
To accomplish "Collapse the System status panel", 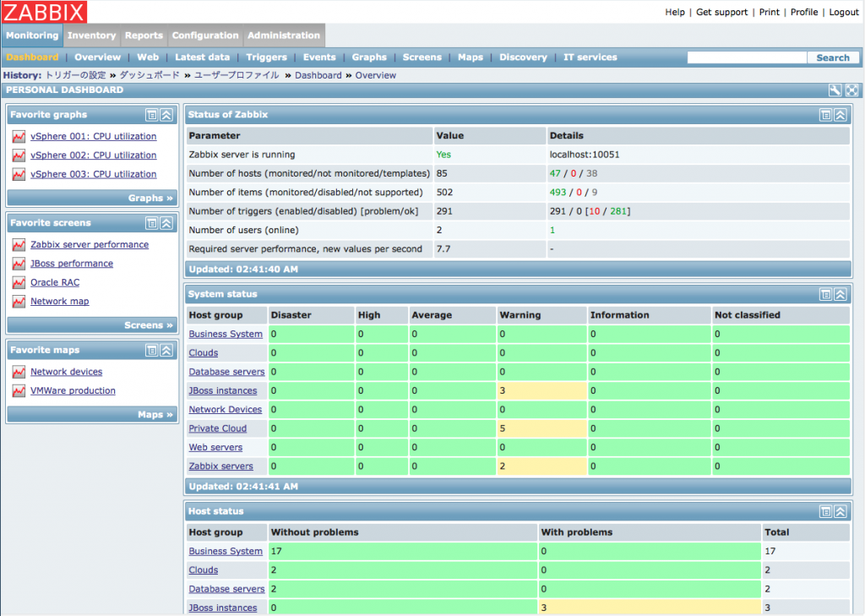I will pyautogui.click(x=841, y=293).
